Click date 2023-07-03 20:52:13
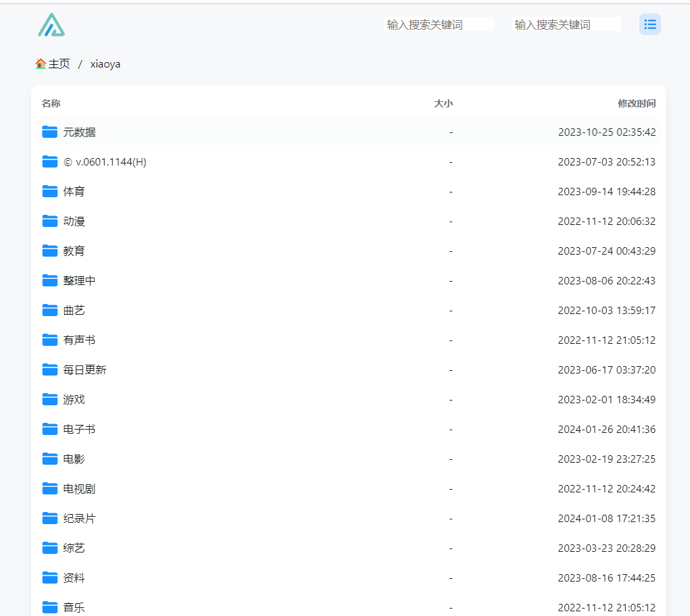This screenshot has width=690, height=616. pos(607,162)
